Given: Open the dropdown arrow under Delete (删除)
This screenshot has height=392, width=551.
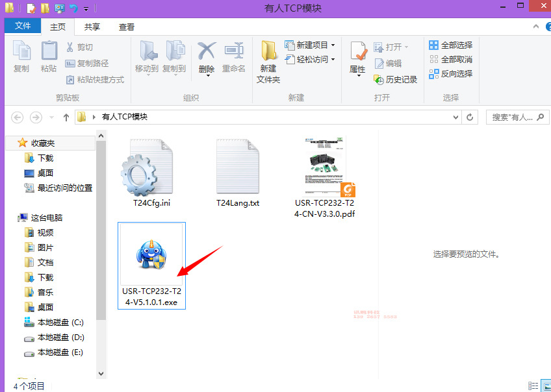Looking at the screenshot, I should coord(207,75).
